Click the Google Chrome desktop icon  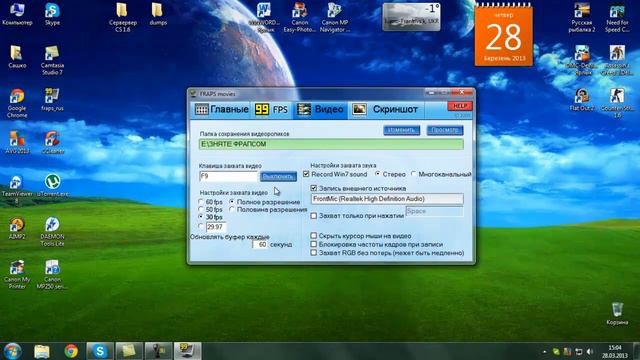pyautogui.click(x=17, y=103)
